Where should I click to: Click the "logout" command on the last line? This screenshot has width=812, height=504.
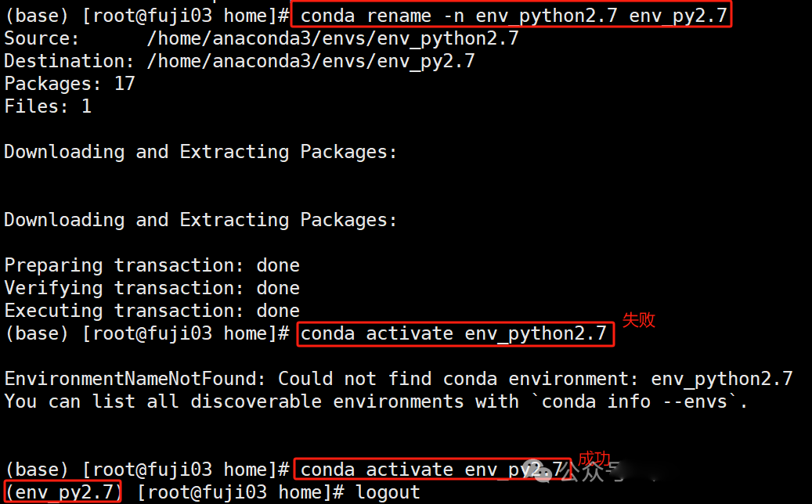coord(388,492)
